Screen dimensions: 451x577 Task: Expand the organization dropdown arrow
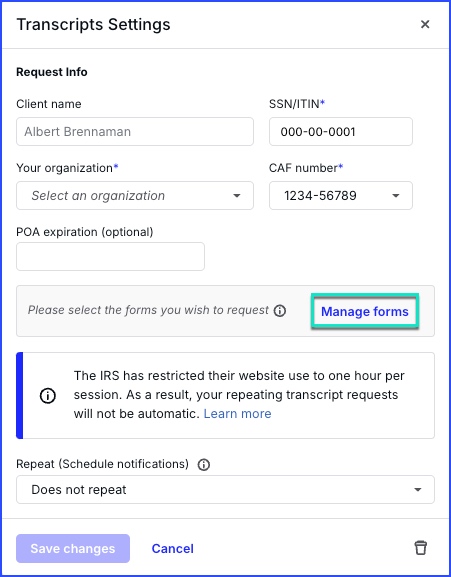[237, 196]
